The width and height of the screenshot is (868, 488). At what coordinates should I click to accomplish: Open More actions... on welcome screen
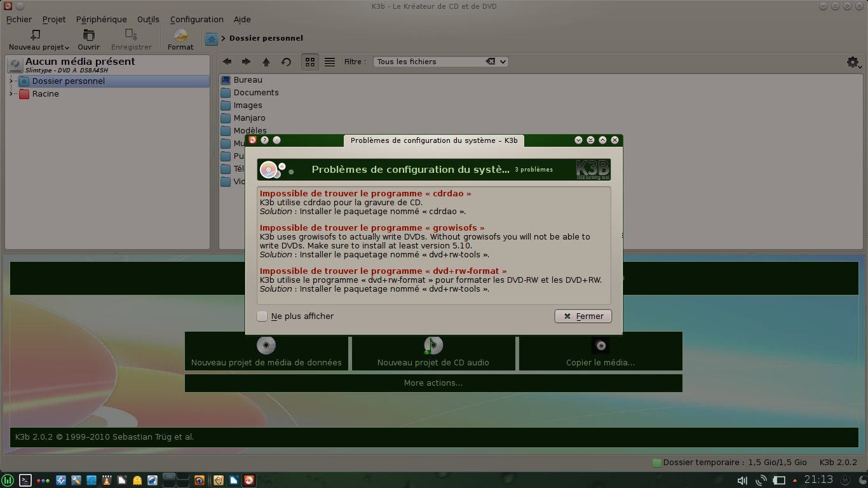(x=433, y=383)
